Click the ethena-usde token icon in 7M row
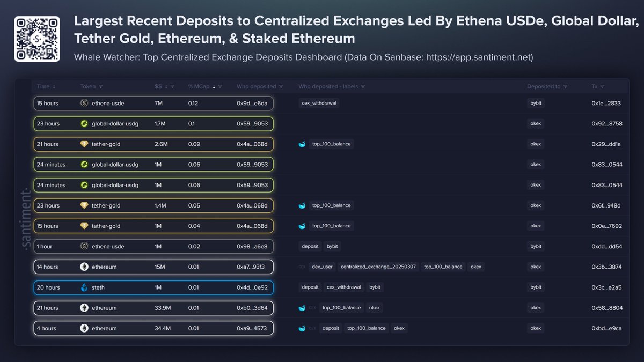644x362 pixels. click(84, 103)
